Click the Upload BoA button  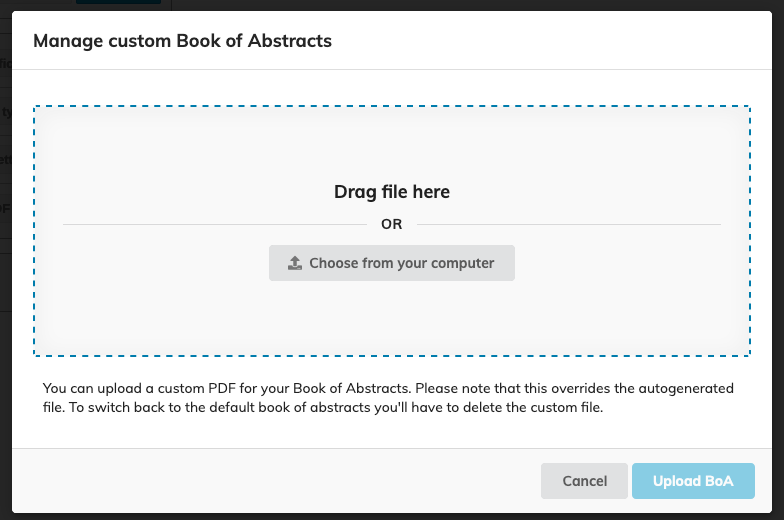coord(693,481)
